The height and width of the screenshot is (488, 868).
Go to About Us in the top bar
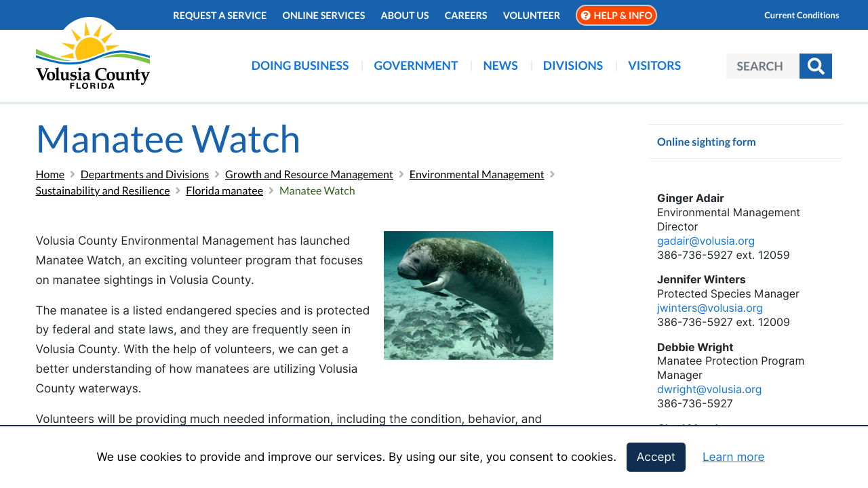pyautogui.click(x=405, y=15)
